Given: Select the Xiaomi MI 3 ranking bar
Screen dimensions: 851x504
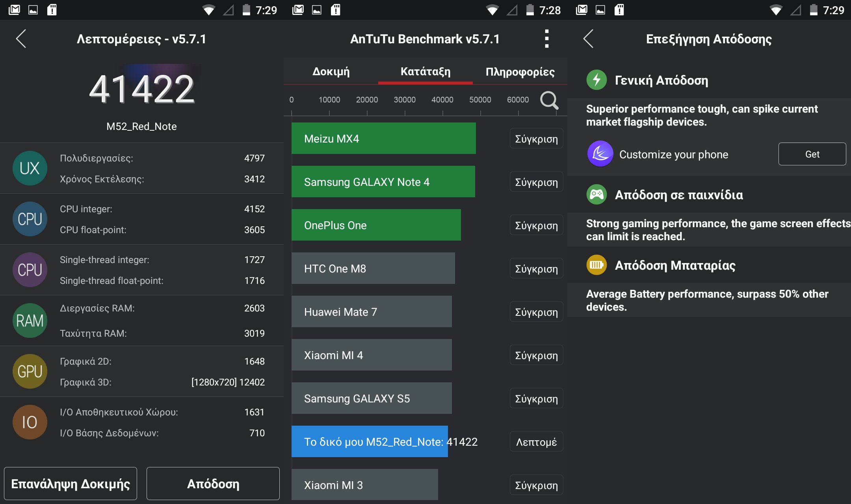Looking at the screenshot, I should [365, 485].
